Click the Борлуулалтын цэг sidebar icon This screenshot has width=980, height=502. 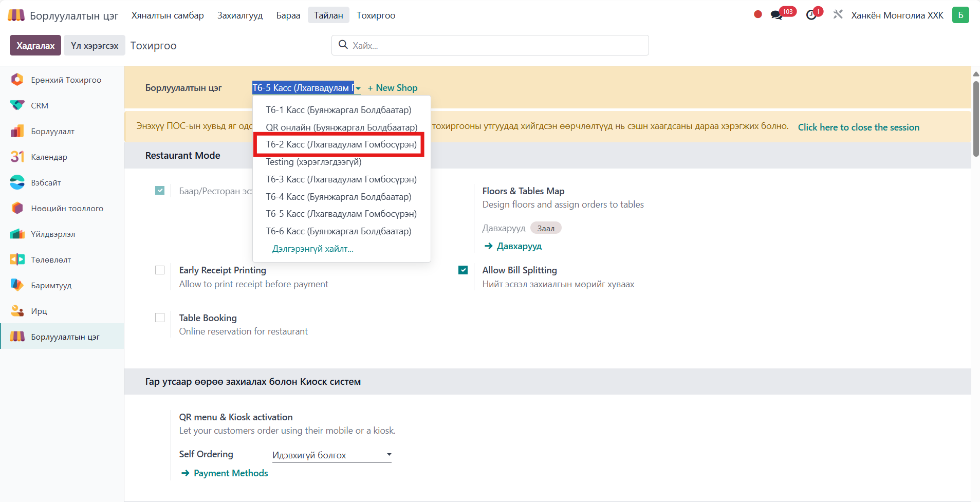[x=17, y=337]
